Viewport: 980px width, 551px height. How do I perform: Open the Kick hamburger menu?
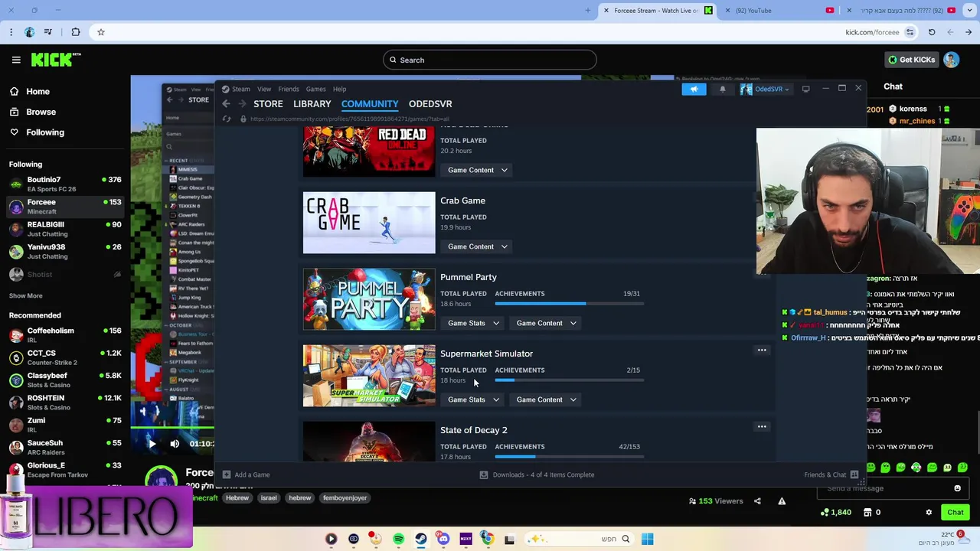coord(16,60)
